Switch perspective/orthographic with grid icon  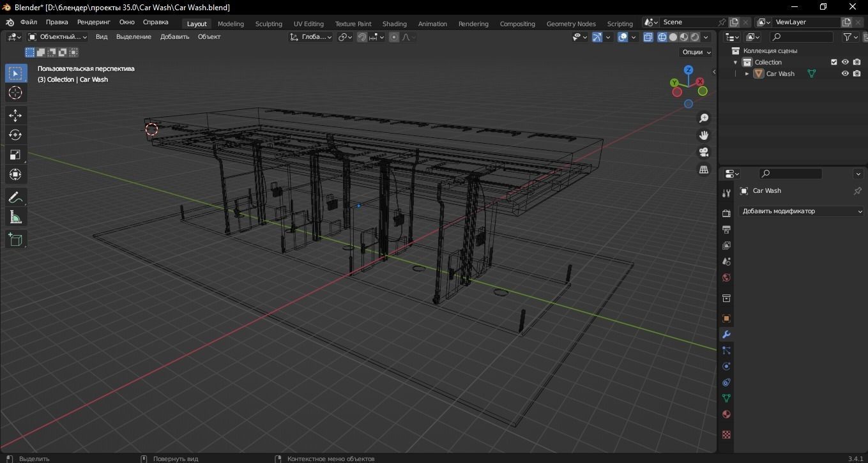point(704,170)
